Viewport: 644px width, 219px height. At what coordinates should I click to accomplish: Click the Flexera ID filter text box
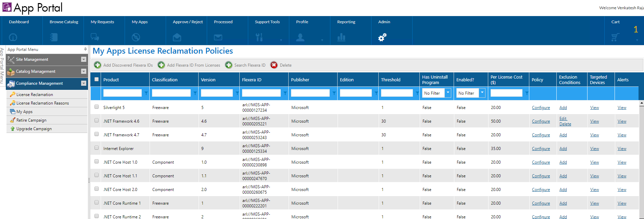click(x=261, y=93)
